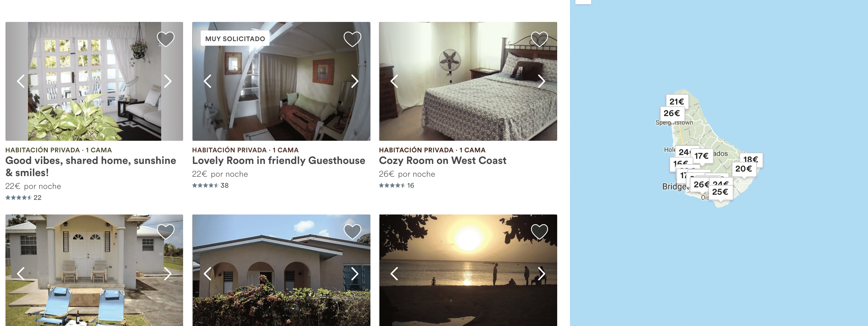This screenshot has width=868, height=326.
Task: Open the arched house with flowers photo
Action: point(281,270)
